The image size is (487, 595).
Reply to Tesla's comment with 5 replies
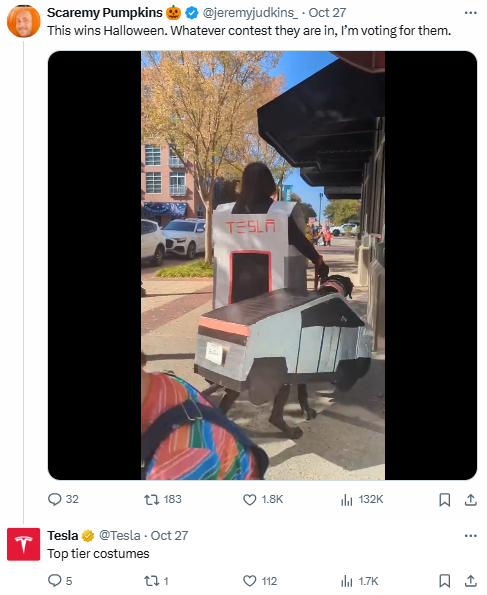tap(60, 581)
